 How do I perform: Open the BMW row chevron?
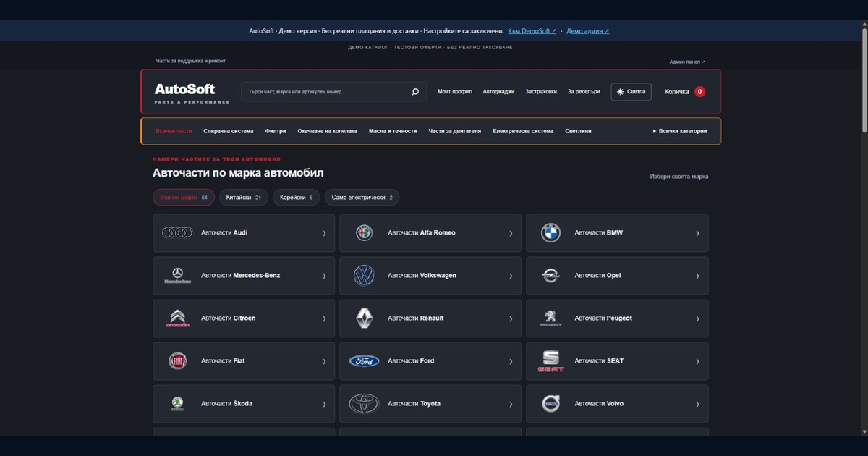697,233
